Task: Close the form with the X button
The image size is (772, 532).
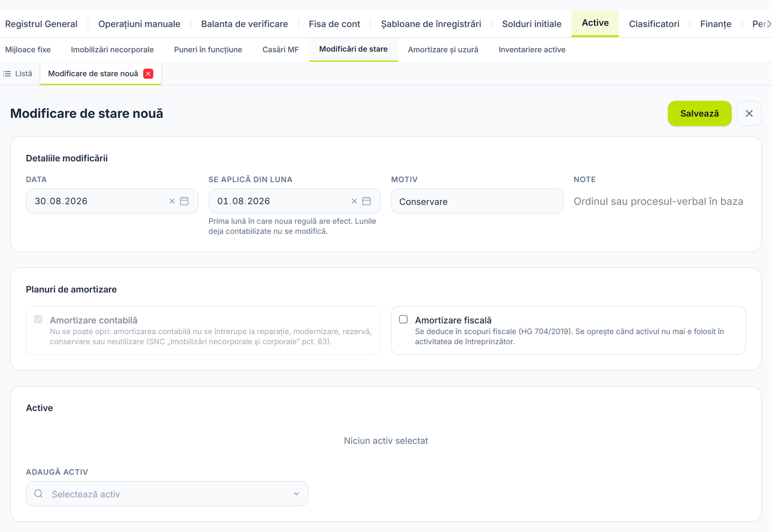Action: coord(749,113)
